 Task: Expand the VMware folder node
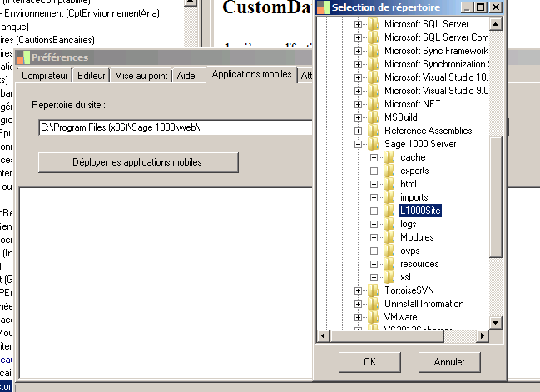click(x=358, y=318)
